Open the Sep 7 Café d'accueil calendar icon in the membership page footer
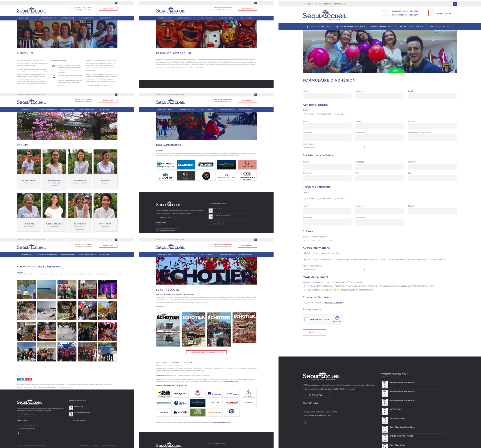481x448 pixels. (384, 410)
